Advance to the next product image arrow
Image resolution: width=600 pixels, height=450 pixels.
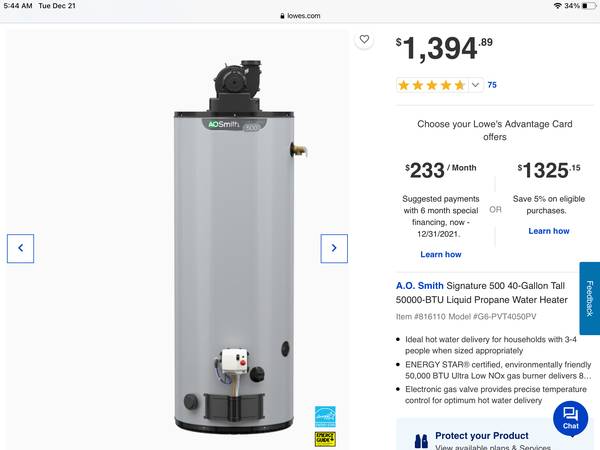tap(334, 248)
